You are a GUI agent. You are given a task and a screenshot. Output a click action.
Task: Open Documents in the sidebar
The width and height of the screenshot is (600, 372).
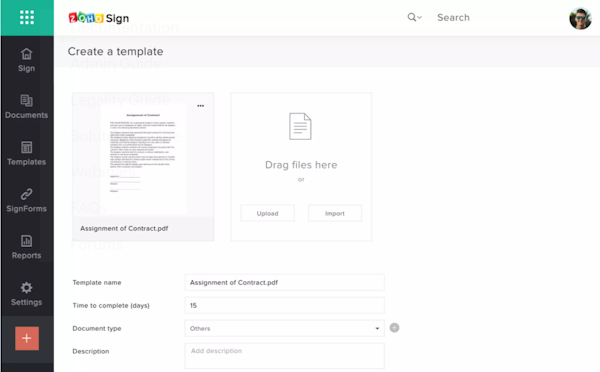[x=26, y=107]
